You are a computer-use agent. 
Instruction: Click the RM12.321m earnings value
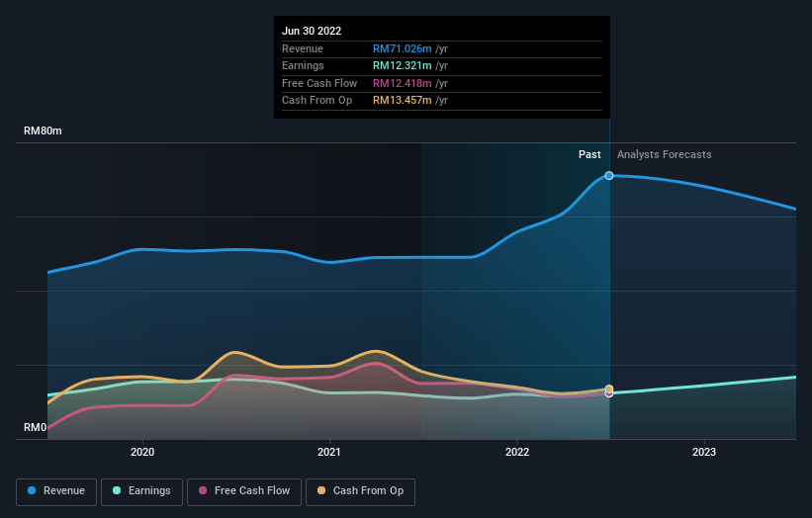403,65
